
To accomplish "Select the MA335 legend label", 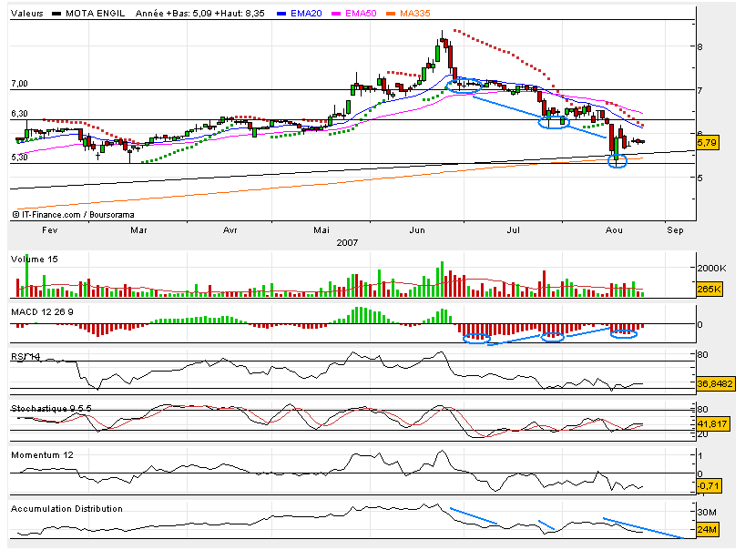I will 414,14.
